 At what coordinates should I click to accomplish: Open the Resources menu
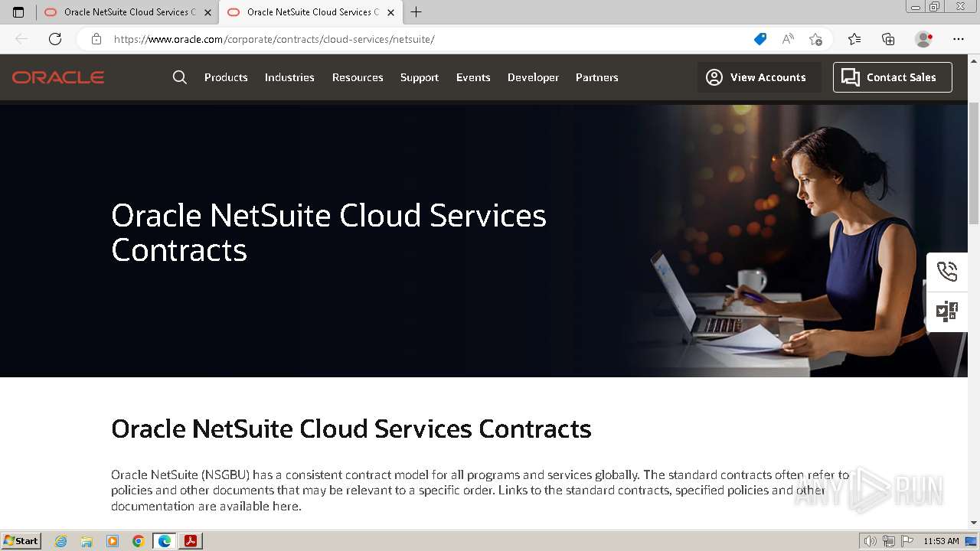(358, 77)
